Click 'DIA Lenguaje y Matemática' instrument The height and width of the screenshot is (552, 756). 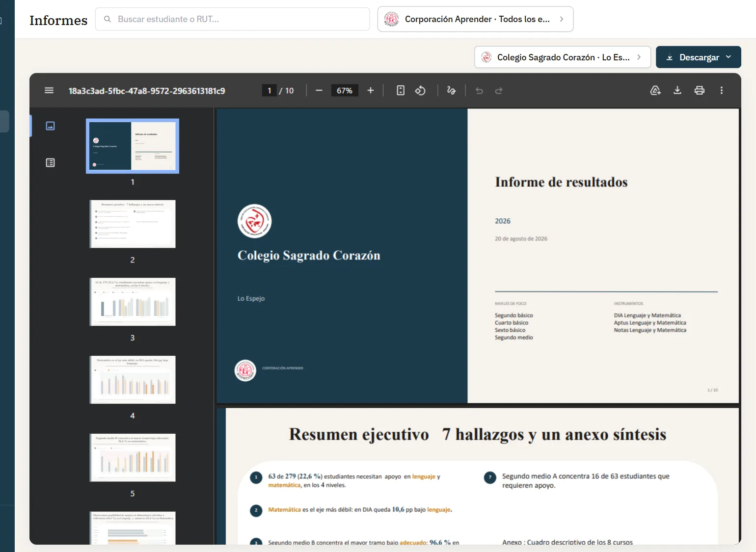[647, 315]
